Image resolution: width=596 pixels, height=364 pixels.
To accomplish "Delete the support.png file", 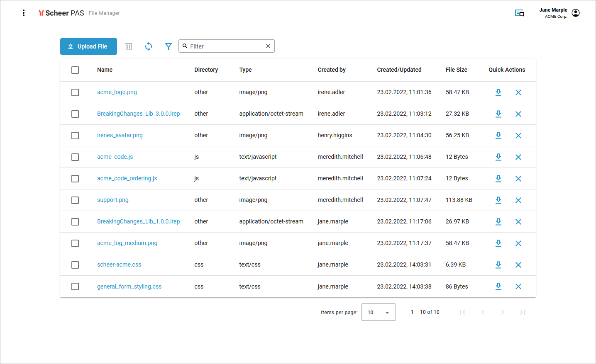I will coord(518,200).
